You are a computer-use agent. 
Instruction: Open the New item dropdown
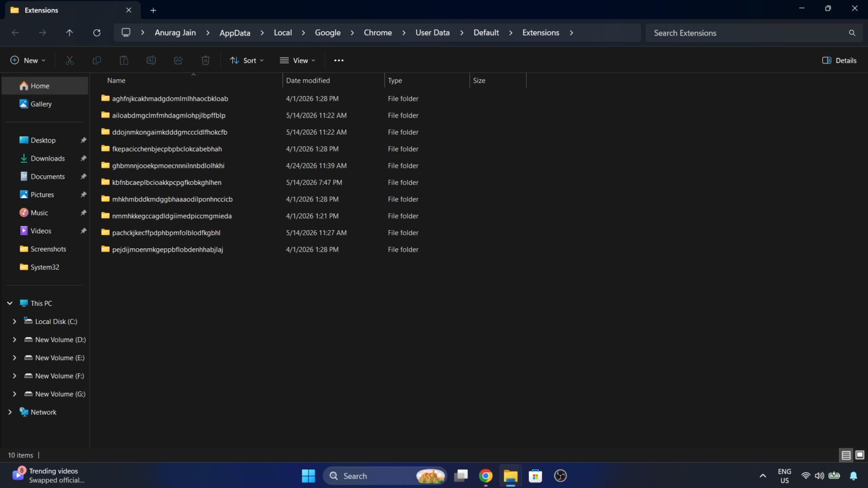(x=28, y=61)
